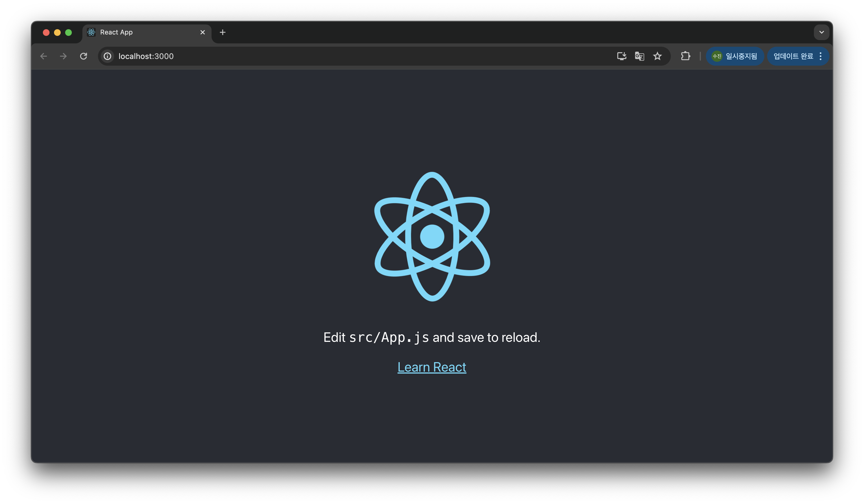Open the Google Translate icon
The image size is (864, 504).
(639, 56)
